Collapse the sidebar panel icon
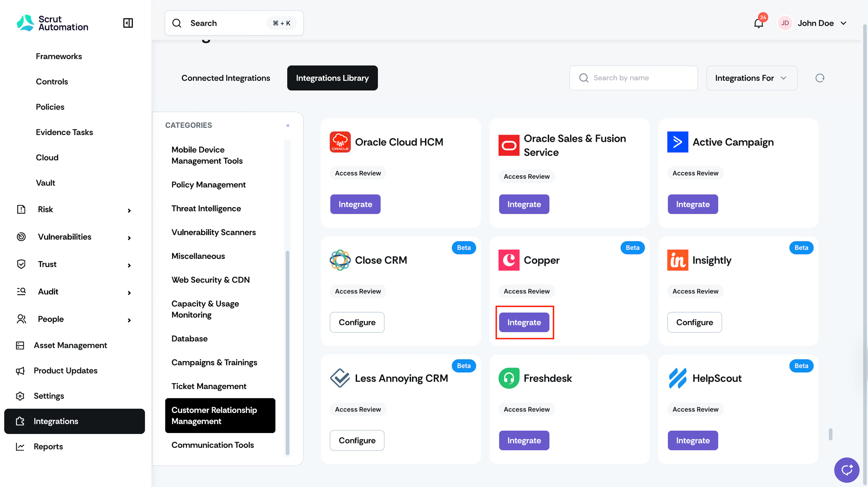868x487 pixels. pyautogui.click(x=128, y=23)
